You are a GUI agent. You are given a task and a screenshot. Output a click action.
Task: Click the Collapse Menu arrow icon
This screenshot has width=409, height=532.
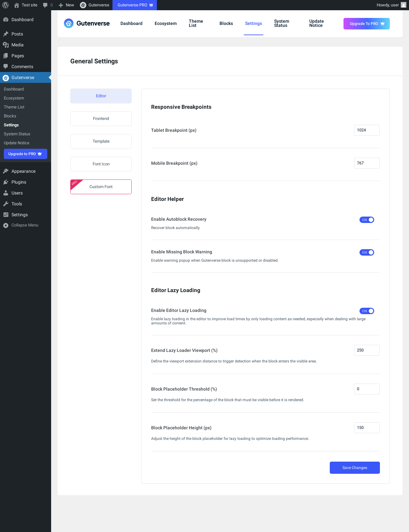tap(6, 225)
